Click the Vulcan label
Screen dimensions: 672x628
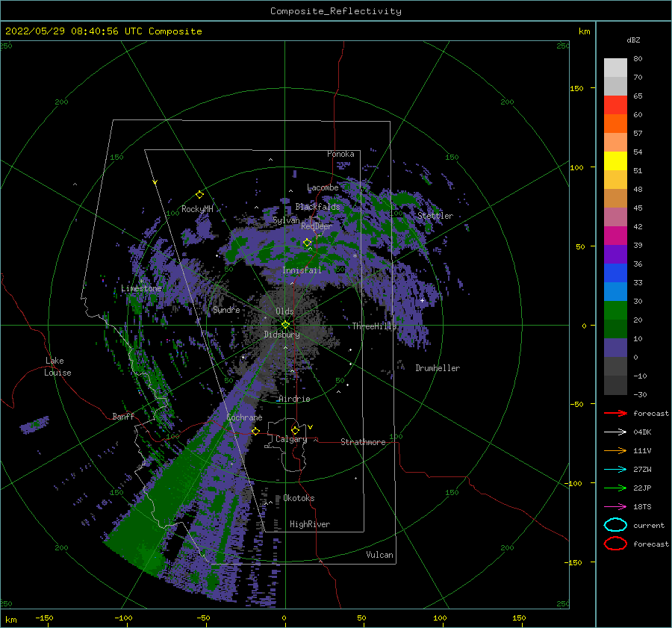(380, 555)
